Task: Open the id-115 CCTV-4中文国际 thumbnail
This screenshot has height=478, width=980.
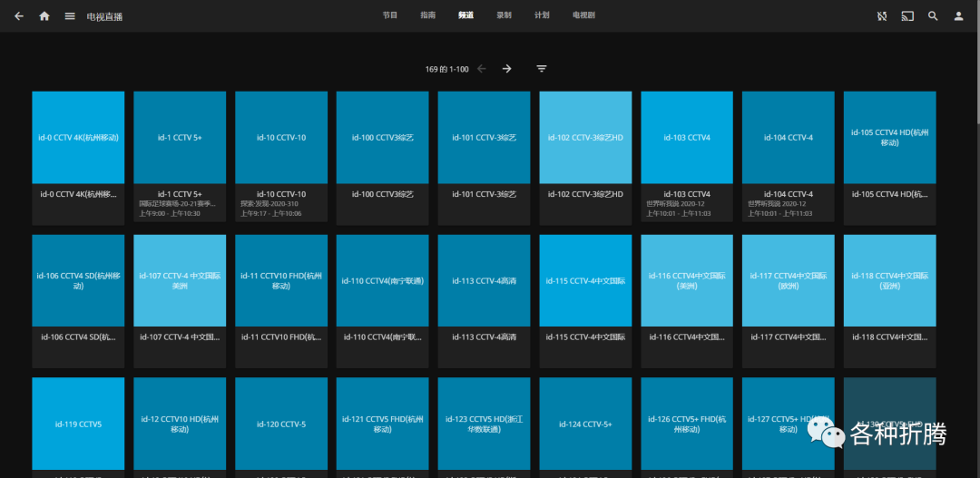Action: [585, 280]
